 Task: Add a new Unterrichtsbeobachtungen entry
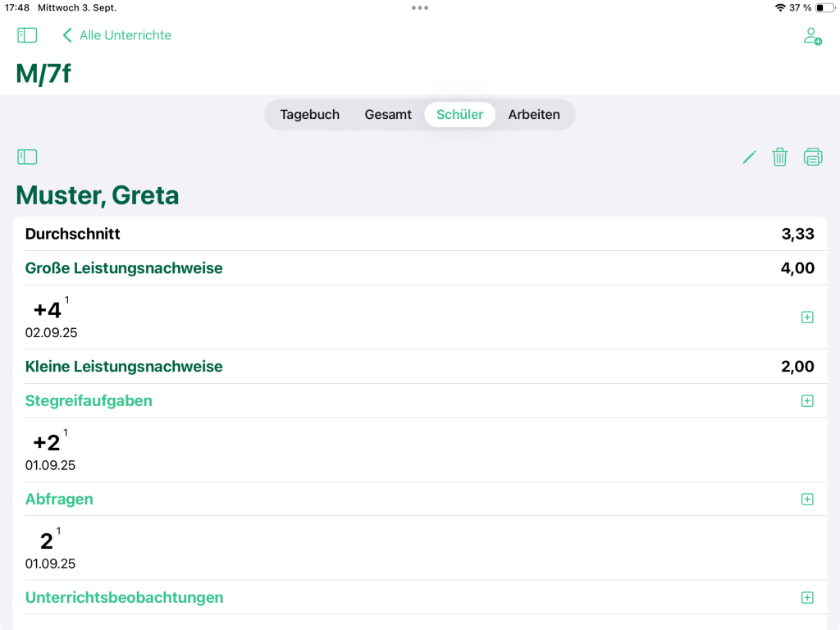coord(807,598)
